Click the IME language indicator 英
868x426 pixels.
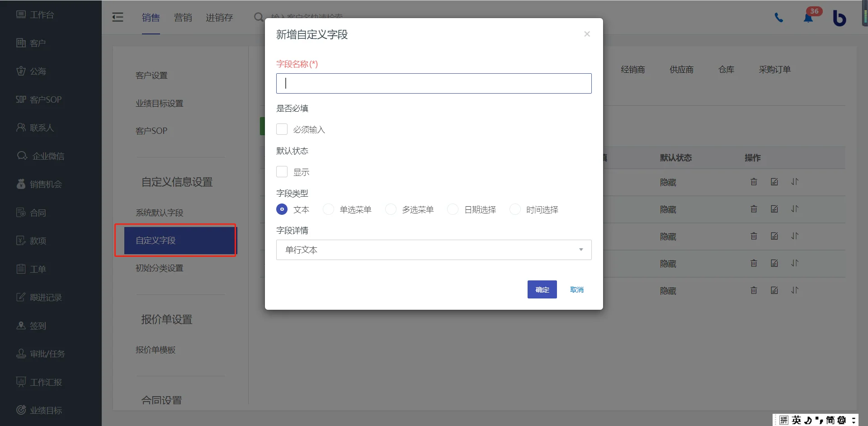[796, 420]
